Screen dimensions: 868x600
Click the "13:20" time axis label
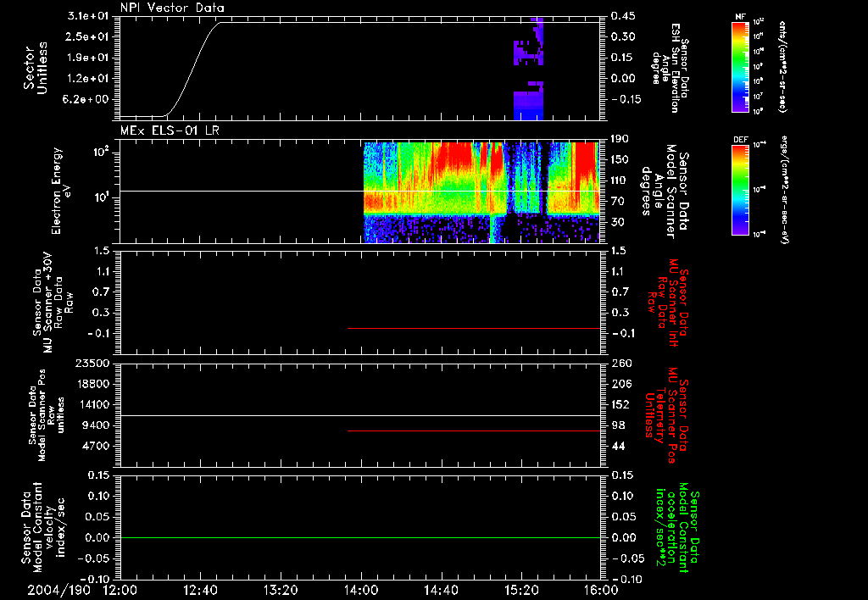click(x=281, y=590)
